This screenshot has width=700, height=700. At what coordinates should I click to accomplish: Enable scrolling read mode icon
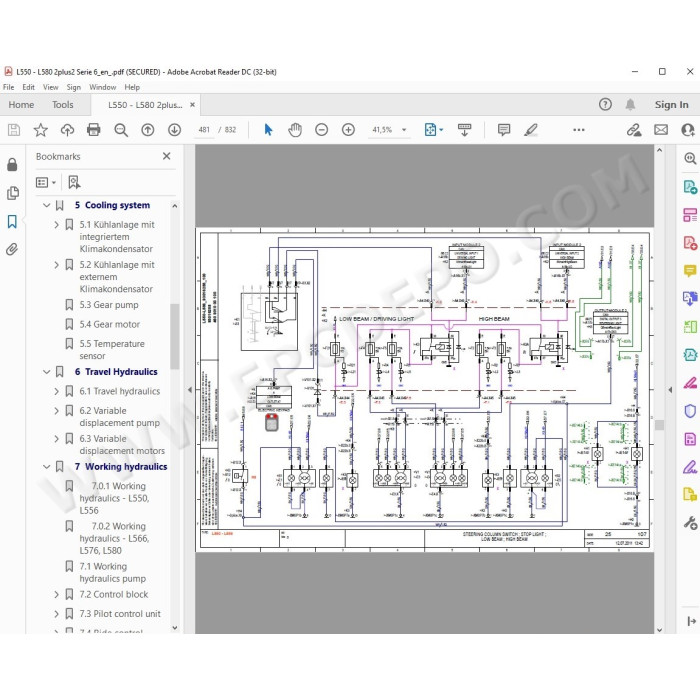(464, 130)
